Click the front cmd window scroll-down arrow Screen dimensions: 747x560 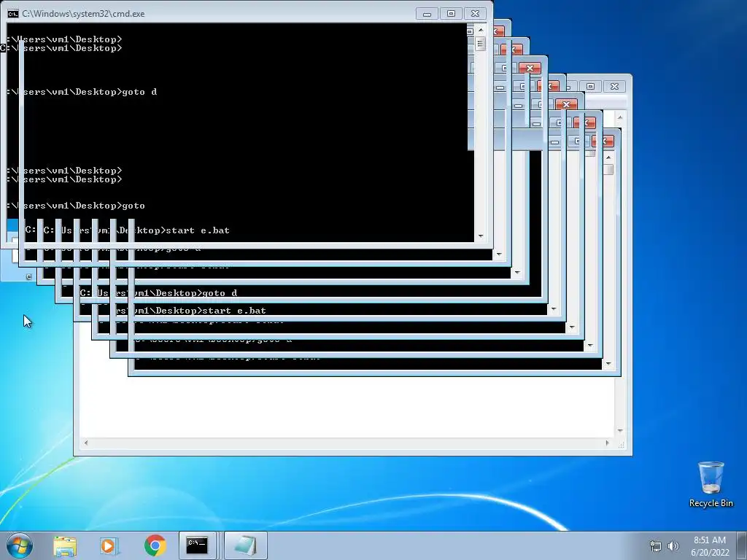[480, 236]
